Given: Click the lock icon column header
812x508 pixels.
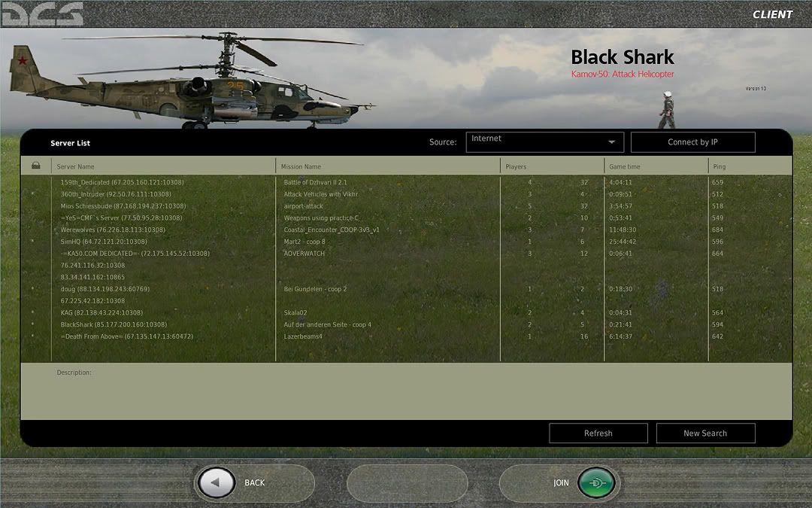Looking at the screenshot, I should 35,166.
